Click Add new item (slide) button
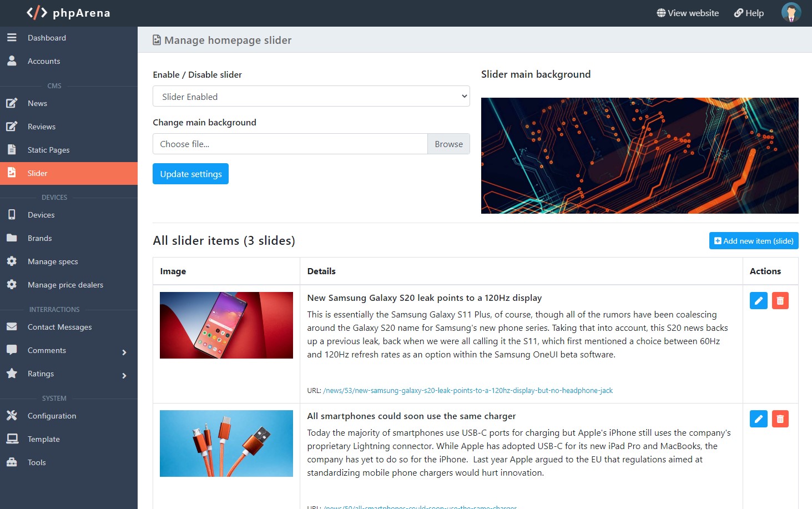Screen dimensions: 812x509 pos(753,241)
